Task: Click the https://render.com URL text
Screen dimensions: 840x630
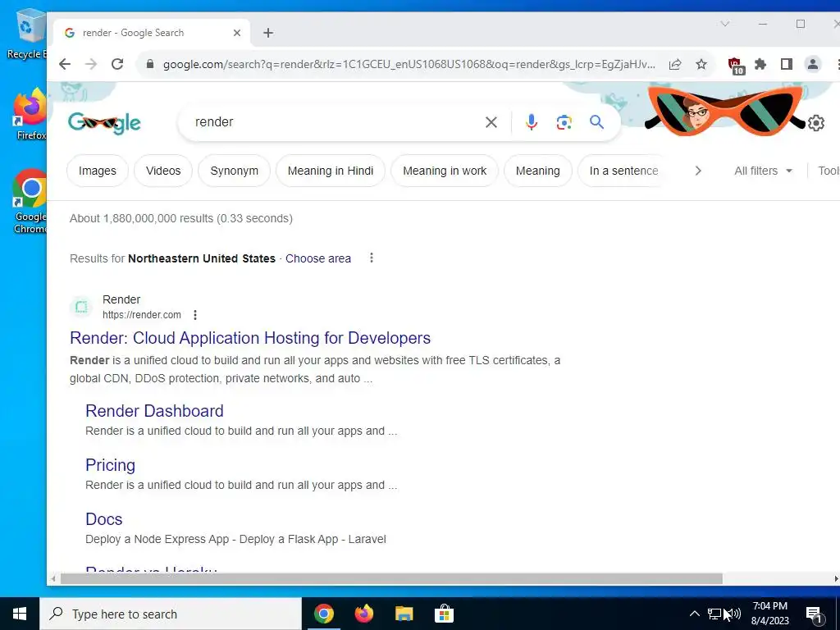Action: (x=141, y=315)
